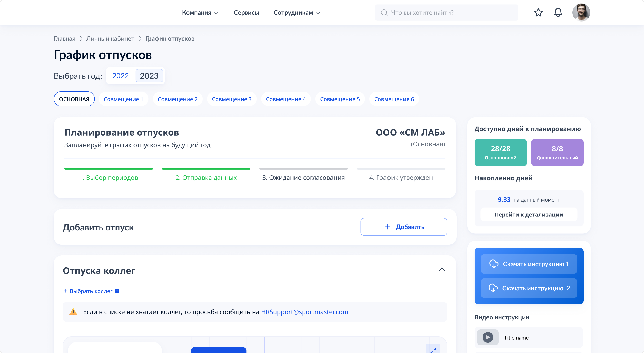Click the favorites star icon
The height and width of the screenshot is (353, 644).
tap(538, 13)
